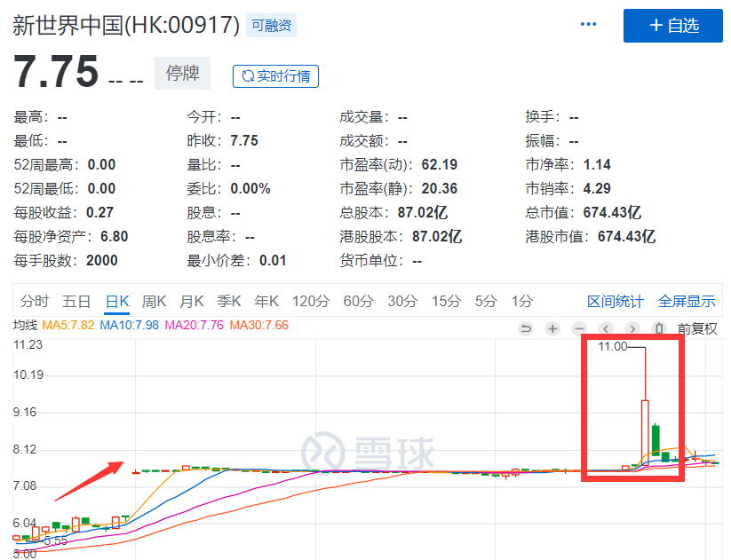Viewport: 731px width, 560px height.
Task: Move chart left with the left chevron icon
Action: tap(606, 329)
